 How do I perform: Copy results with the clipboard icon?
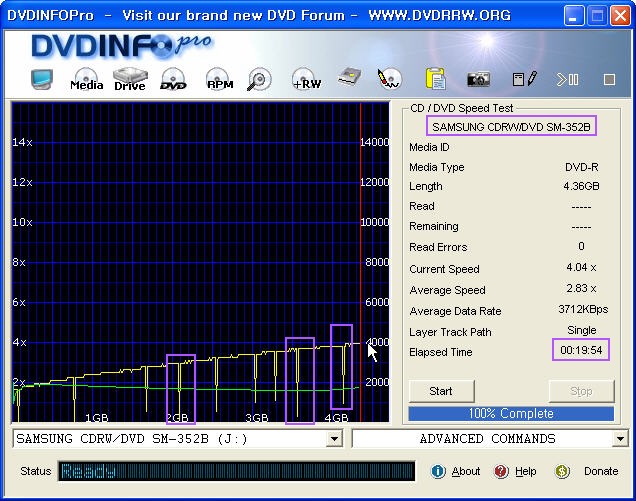(436, 78)
